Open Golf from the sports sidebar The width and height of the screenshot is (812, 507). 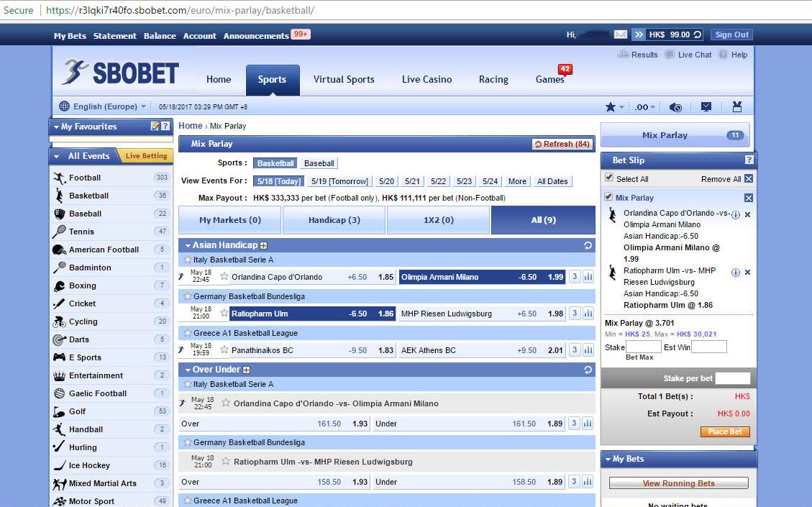[77, 411]
